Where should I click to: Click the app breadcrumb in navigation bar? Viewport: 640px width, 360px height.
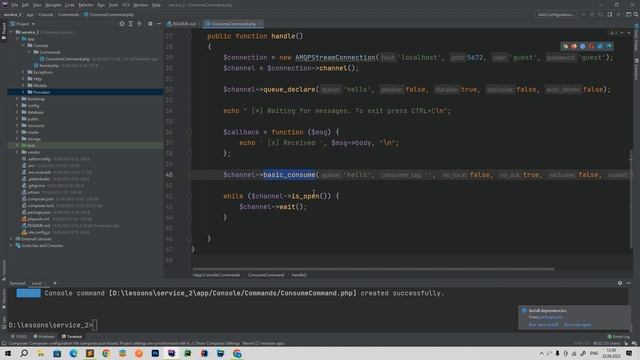pos(30,14)
